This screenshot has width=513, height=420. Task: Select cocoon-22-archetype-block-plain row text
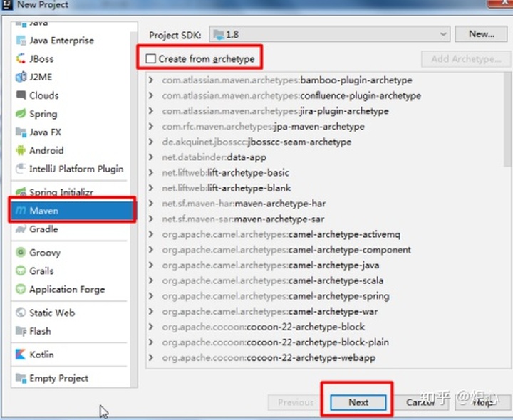[276, 342]
